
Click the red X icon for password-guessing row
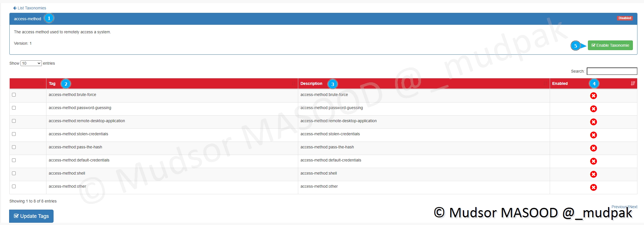point(593,109)
